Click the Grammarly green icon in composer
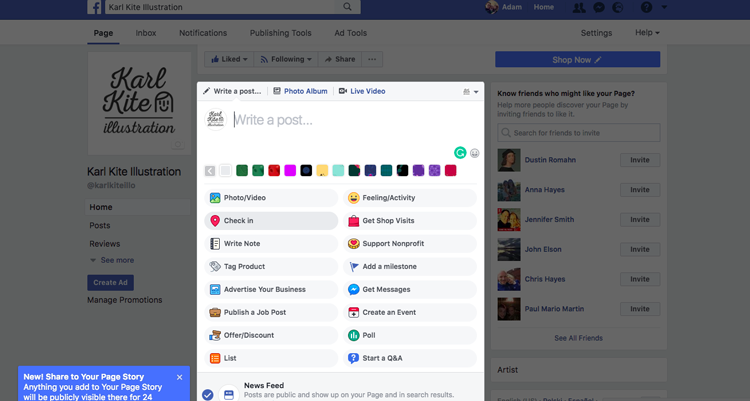 460,153
